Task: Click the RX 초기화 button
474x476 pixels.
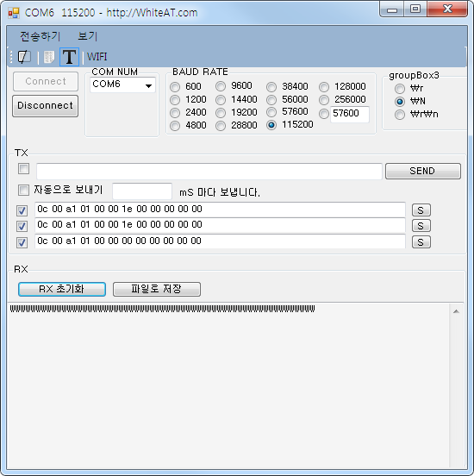Action: [62, 289]
